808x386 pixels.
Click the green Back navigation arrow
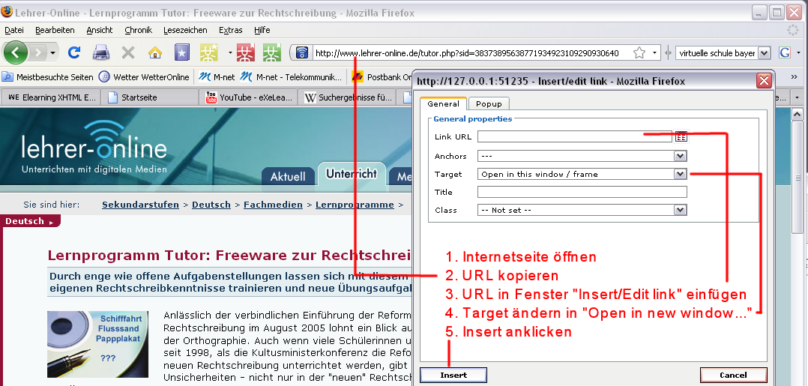(15, 52)
